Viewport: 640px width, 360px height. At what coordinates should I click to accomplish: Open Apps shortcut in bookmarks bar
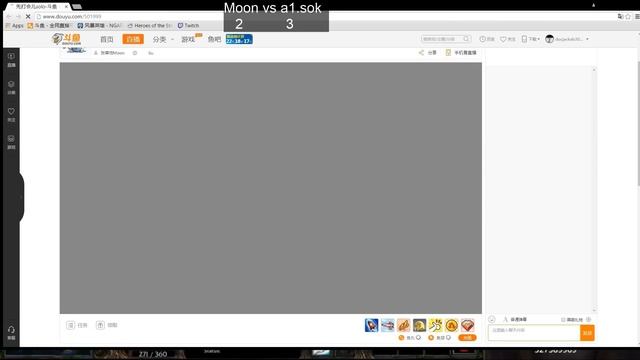pos(15,25)
